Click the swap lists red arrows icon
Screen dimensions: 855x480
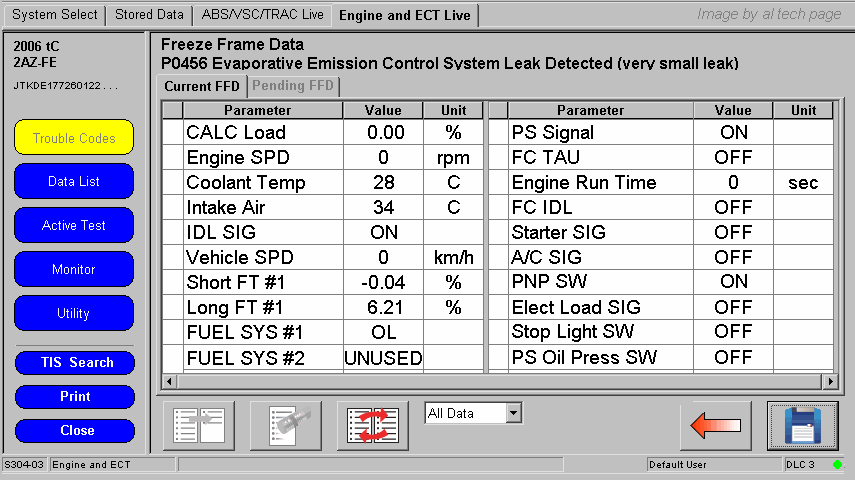click(372, 426)
